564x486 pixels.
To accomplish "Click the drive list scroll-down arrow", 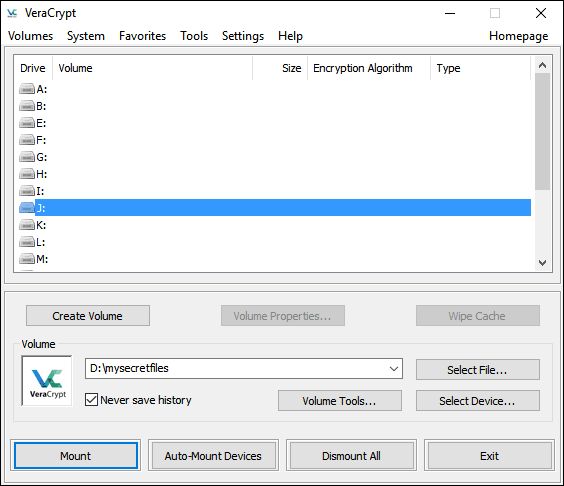I will coord(542,263).
